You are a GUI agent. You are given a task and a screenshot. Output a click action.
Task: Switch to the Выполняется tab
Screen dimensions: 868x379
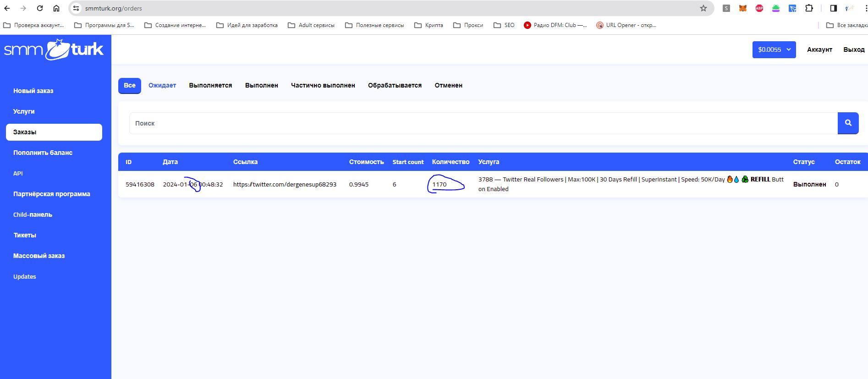[x=210, y=85]
